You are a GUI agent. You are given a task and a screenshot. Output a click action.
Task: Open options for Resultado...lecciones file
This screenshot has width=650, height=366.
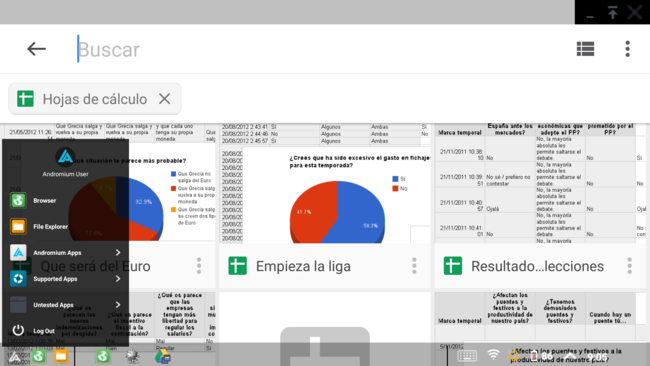pos(629,266)
